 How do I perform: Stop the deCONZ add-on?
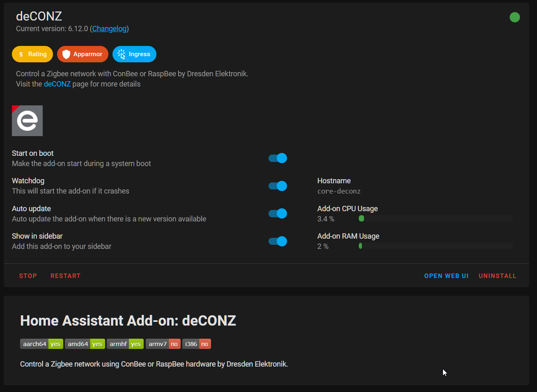click(28, 276)
